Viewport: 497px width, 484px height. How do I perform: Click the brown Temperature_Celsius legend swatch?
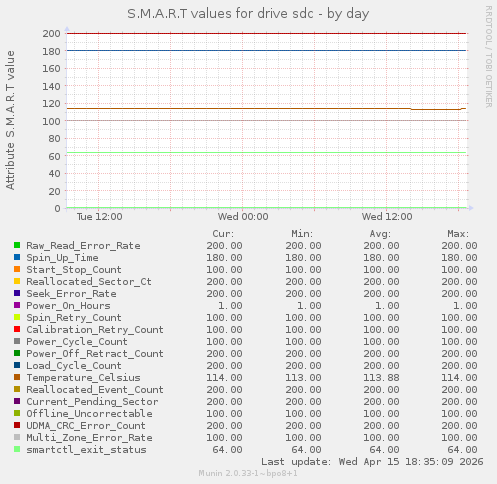tap(17, 377)
